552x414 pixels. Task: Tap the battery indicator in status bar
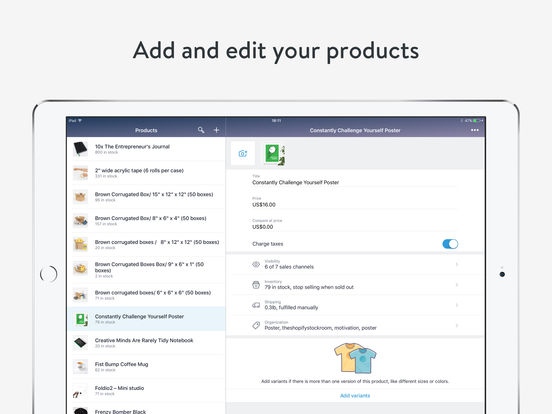(478, 120)
